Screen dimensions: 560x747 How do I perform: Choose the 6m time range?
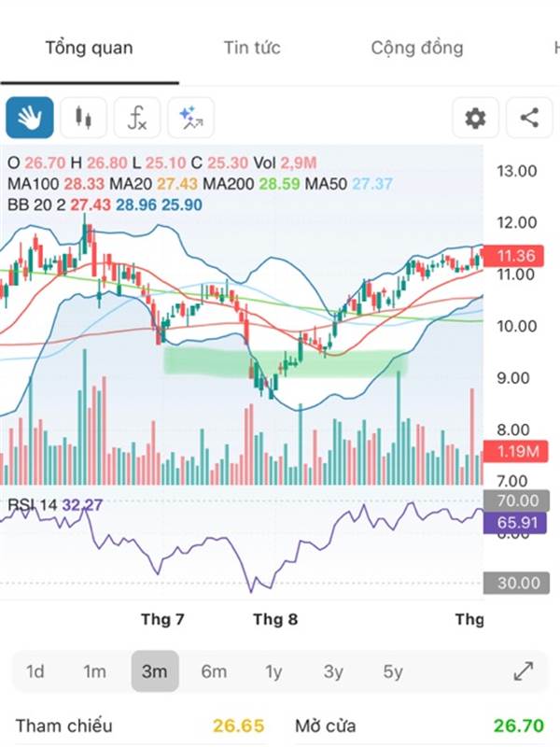(x=214, y=671)
